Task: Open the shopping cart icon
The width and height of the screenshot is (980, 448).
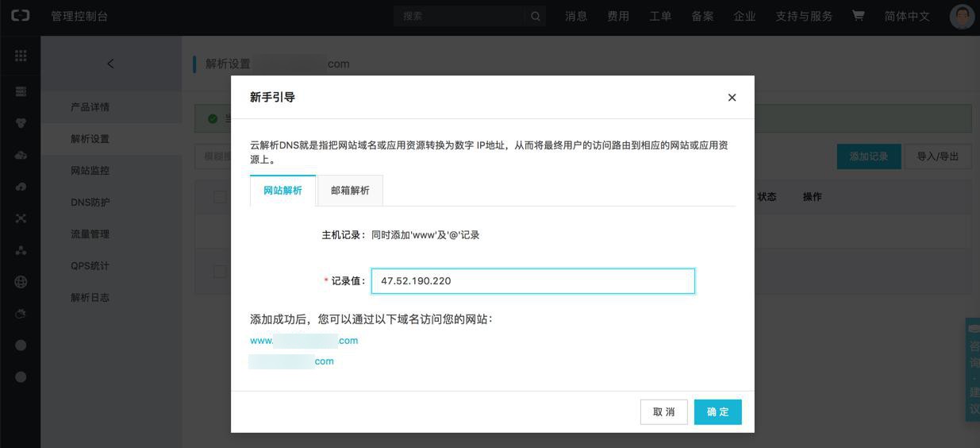Action: (859, 17)
